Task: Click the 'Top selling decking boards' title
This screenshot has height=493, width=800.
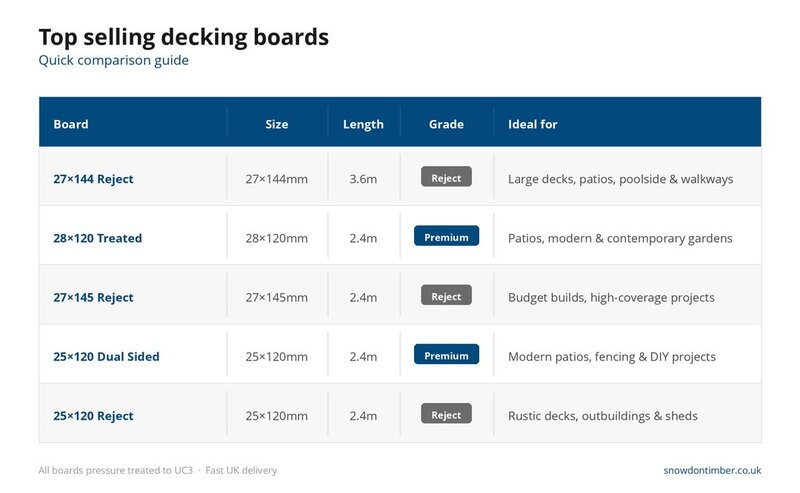Action: (183, 38)
